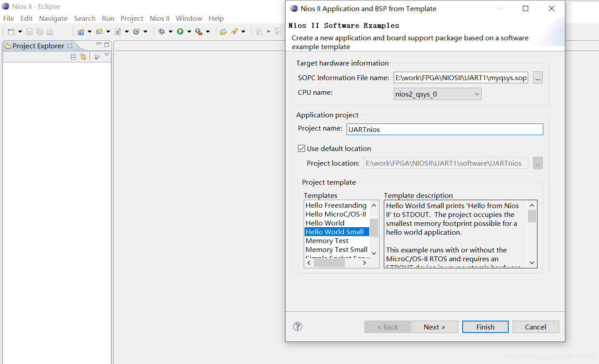
Task: Open the New Class dropdown arrow
Action: point(145,31)
